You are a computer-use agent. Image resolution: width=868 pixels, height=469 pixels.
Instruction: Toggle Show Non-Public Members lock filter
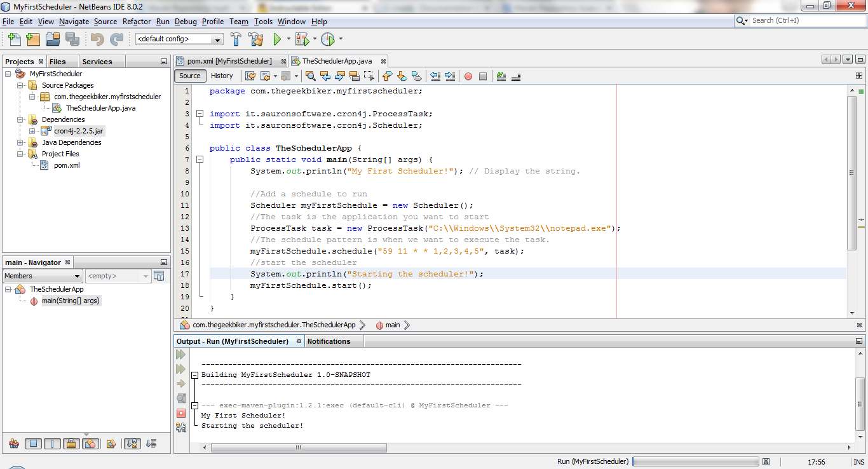tap(71, 444)
